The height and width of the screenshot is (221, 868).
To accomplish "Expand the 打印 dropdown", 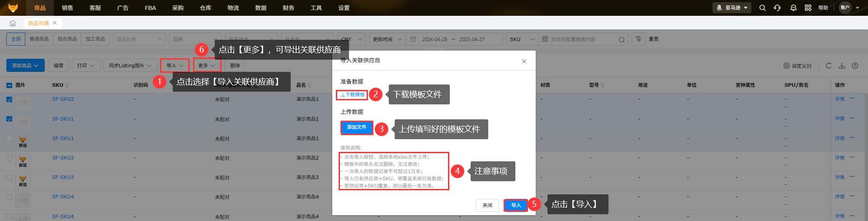I will tap(85, 66).
